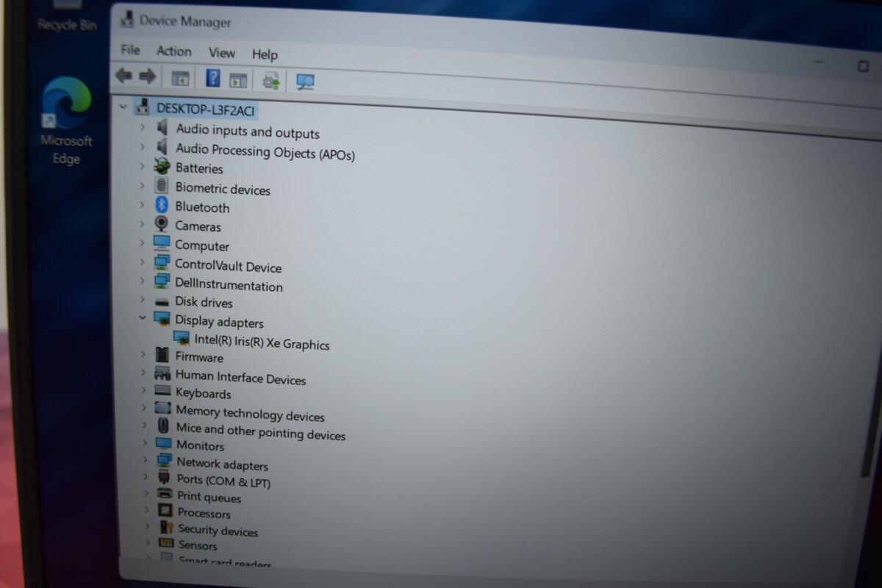Image resolution: width=882 pixels, height=588 pixels.
Task: Click the Security devices icon
Action: (167, 527)
